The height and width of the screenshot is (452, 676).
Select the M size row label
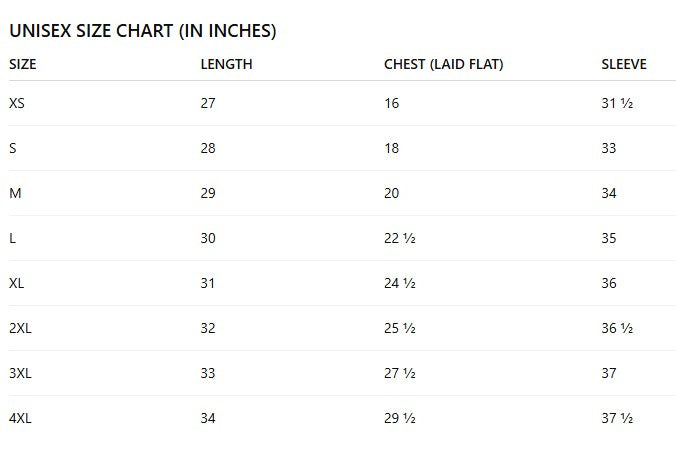[x=15, y=193]
